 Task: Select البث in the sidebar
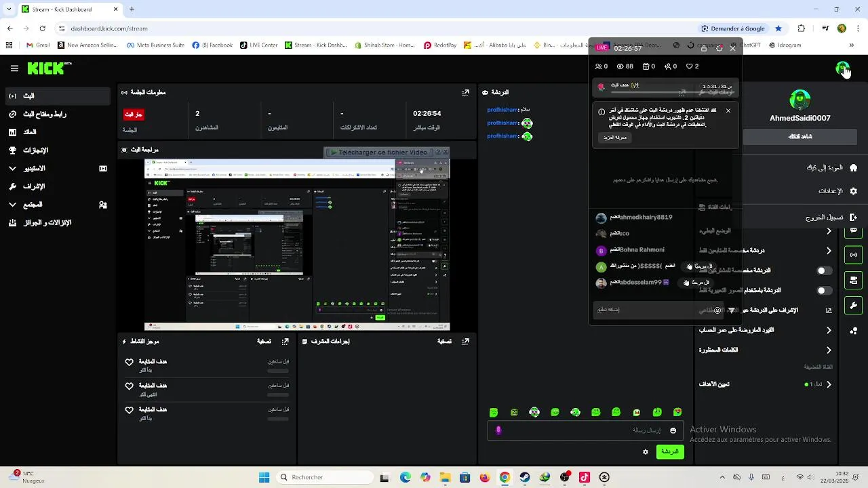point(57,96)
